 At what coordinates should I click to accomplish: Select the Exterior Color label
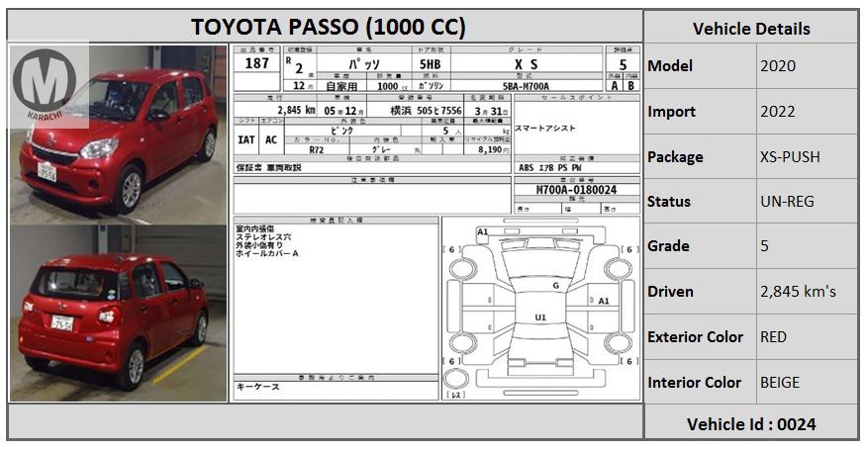click(695, 337)
